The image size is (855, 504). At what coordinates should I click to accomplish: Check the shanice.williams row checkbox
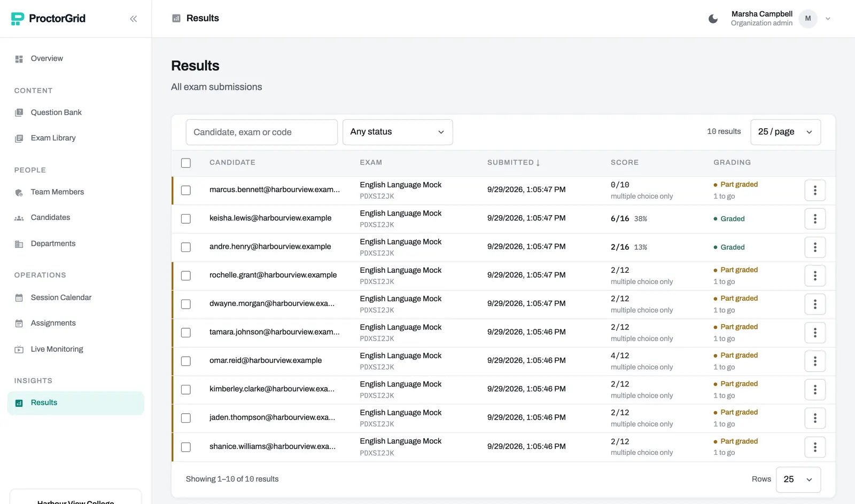point(186,447)
